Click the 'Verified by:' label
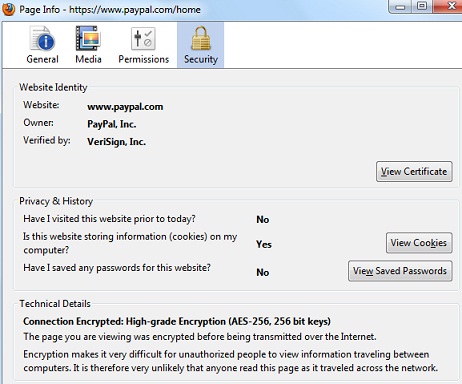Image resolution: width=462 pixels, height=384 pixels. [x=47, y=140]
